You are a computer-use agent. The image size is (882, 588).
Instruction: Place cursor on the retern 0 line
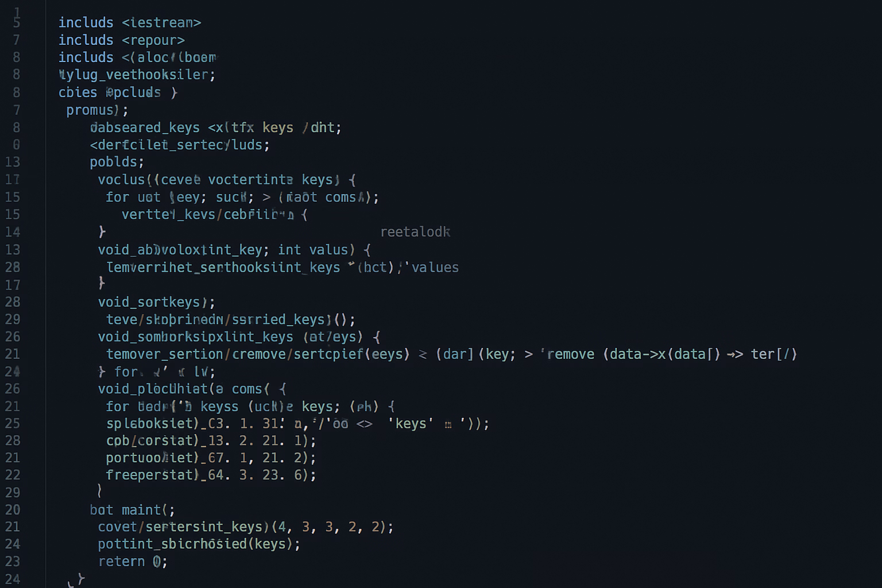coord(132,562)
